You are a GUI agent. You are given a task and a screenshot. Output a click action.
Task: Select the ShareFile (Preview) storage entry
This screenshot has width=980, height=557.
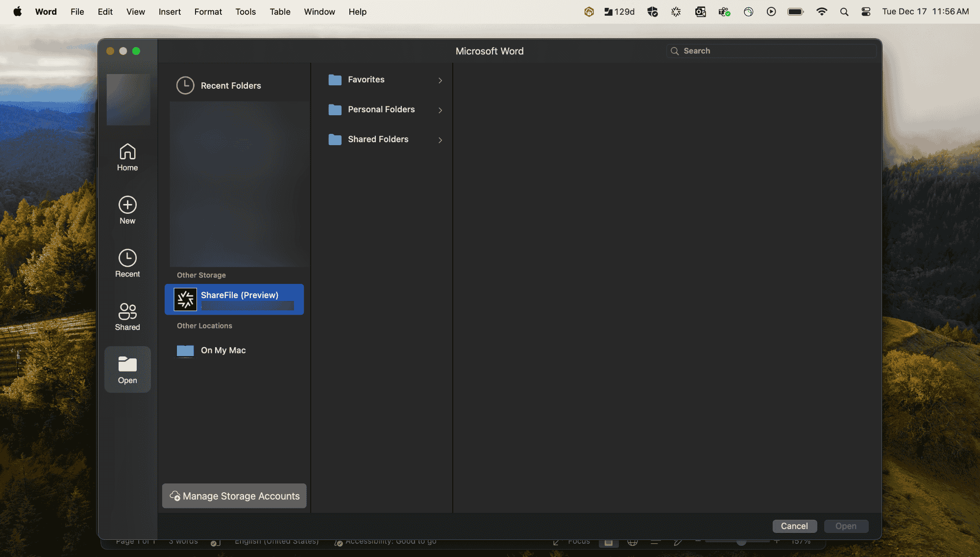pos(234,300)
